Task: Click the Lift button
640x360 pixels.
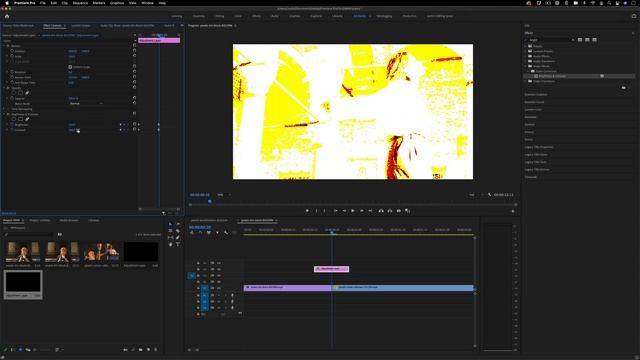Action: 381,211
